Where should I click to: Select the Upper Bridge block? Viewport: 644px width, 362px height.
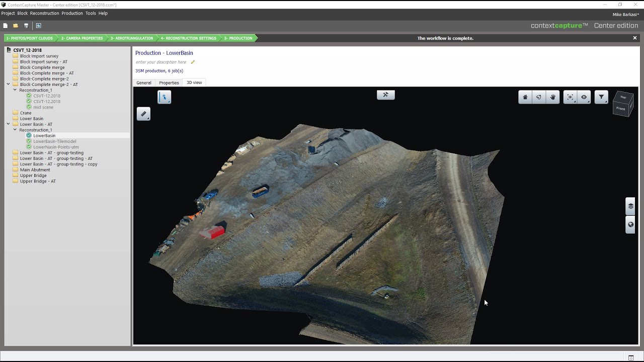point(33,175)
